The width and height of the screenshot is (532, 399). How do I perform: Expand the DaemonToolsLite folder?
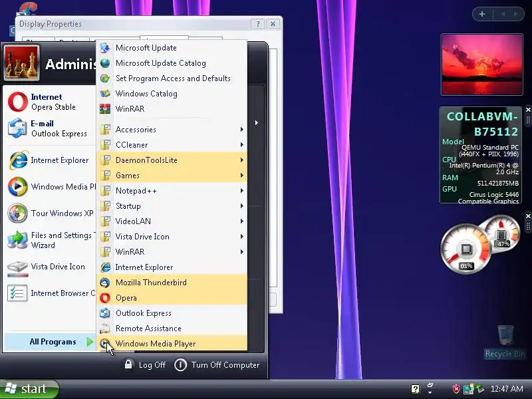pyautogui.click(x=172, y=160)
